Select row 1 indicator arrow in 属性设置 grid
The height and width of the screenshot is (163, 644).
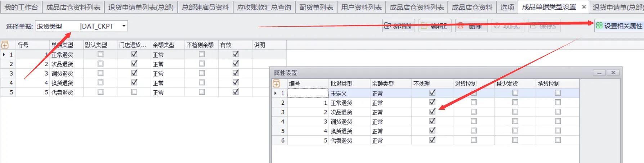[276, 93]
